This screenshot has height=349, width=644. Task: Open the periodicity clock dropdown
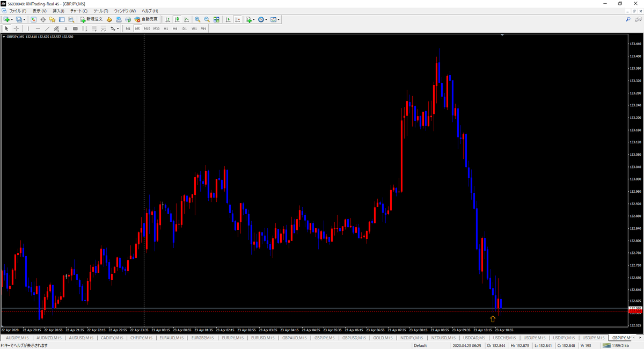[x=263, y=19]
